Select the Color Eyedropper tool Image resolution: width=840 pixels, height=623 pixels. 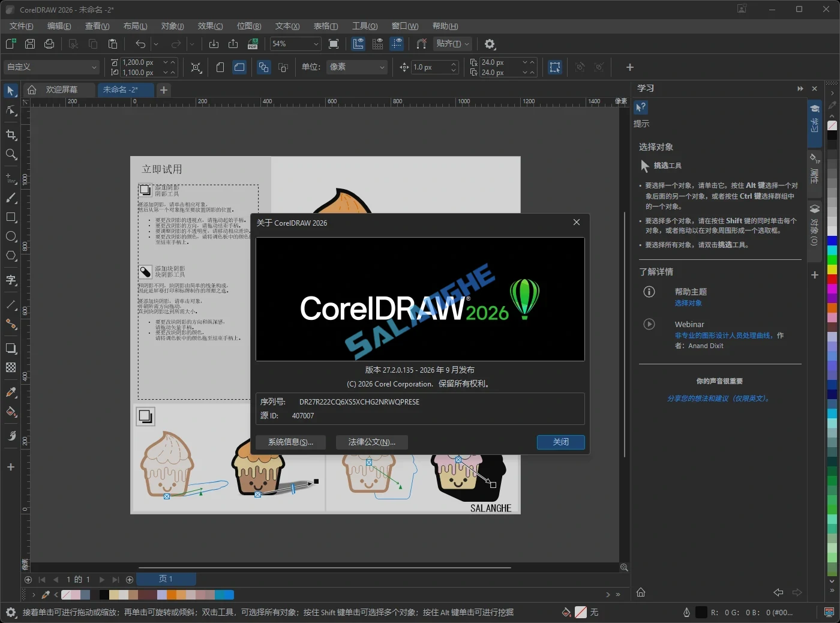(x=11, y=393)
